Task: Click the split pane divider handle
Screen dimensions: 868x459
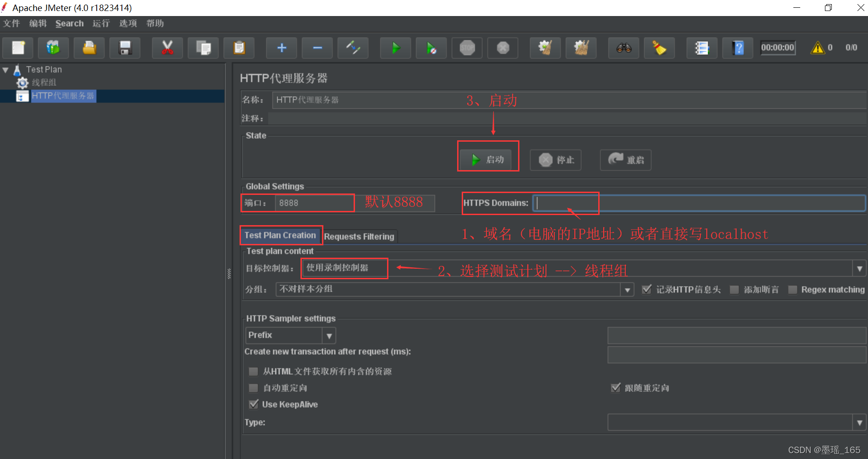Action: tap(229, 274)
